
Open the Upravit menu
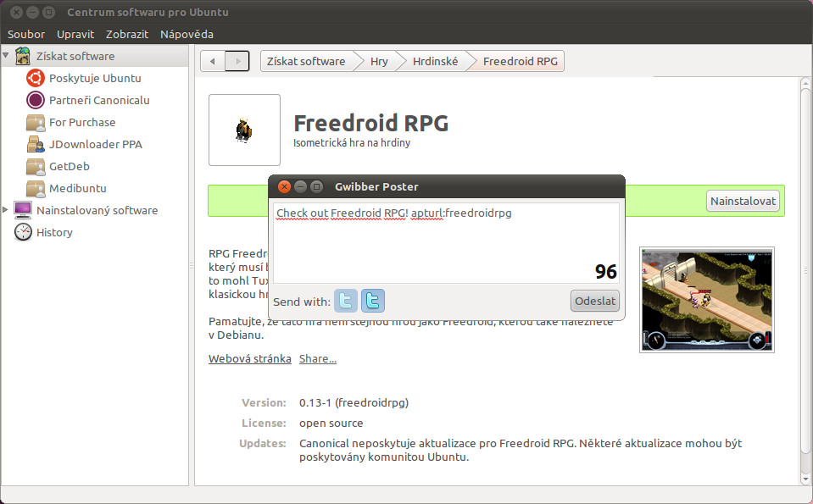click(x=75, y=34)
